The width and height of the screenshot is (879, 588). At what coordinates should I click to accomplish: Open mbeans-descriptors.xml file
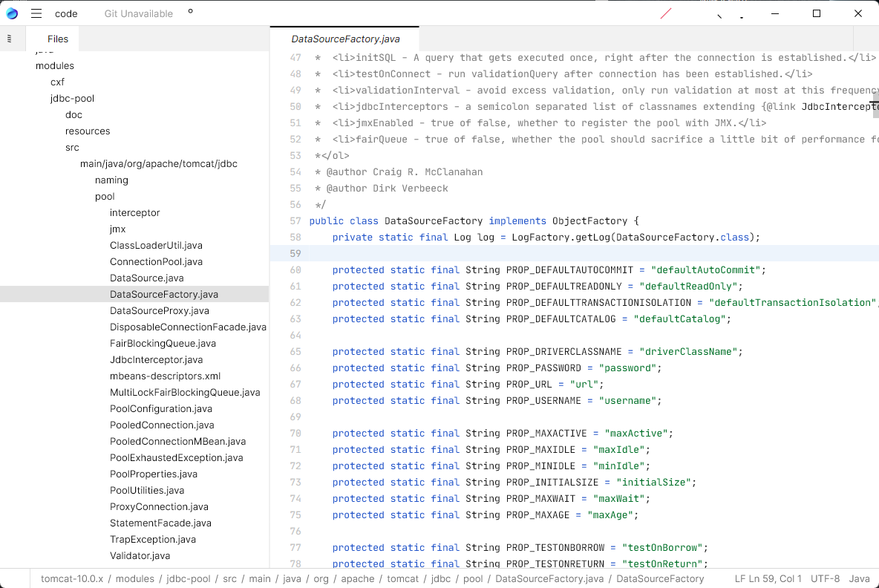165,376
